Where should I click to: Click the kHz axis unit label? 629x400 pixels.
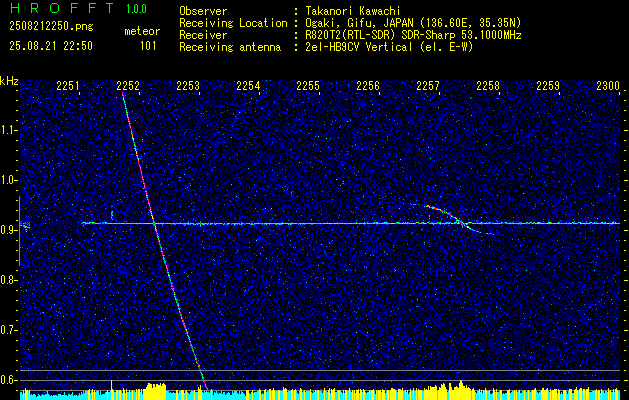(x=9, y=81)
